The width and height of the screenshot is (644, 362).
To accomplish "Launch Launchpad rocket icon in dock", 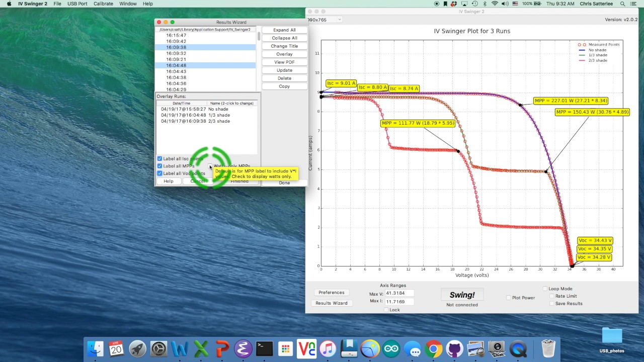I will click(137, 348).
